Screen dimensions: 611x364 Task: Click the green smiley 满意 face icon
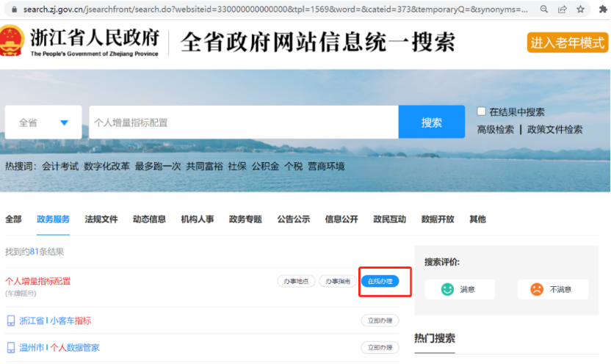447,289
